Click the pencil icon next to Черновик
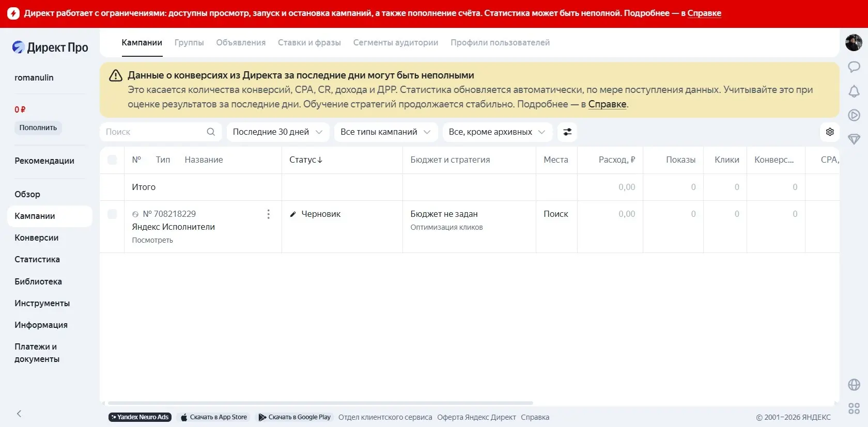 pyautogui.click(x=293, y=214)
